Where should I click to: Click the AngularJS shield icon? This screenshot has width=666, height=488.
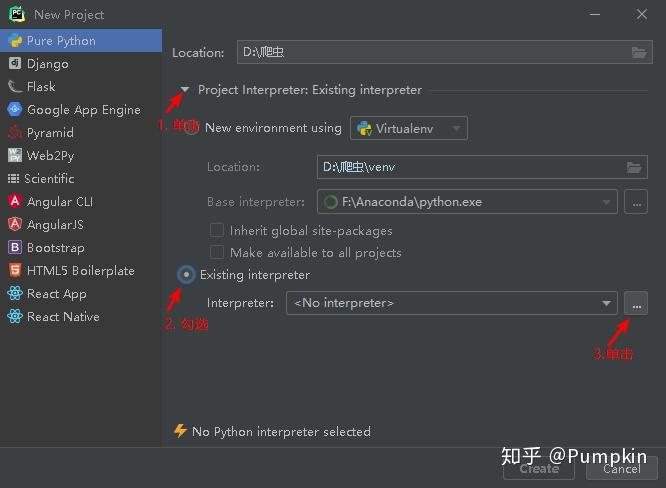15,224
